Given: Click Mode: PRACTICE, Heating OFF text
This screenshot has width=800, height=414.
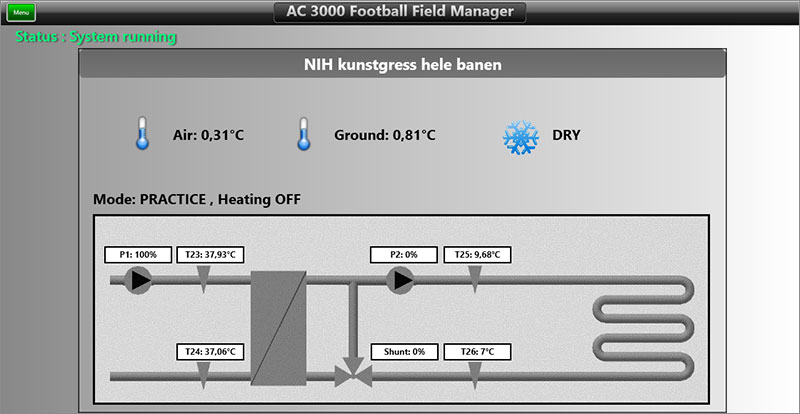Looking at the screenshot, I should 197,200.
